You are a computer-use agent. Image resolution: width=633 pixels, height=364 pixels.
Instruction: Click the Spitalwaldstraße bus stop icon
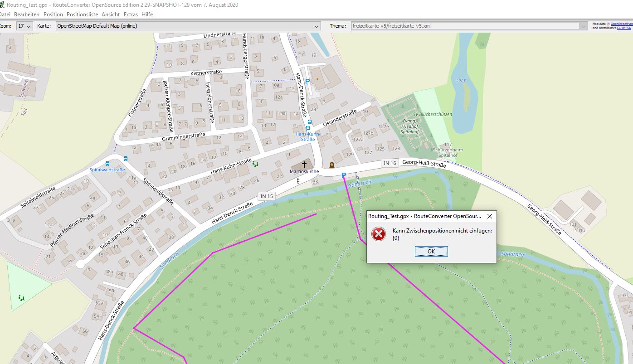(x=107, y=164)
